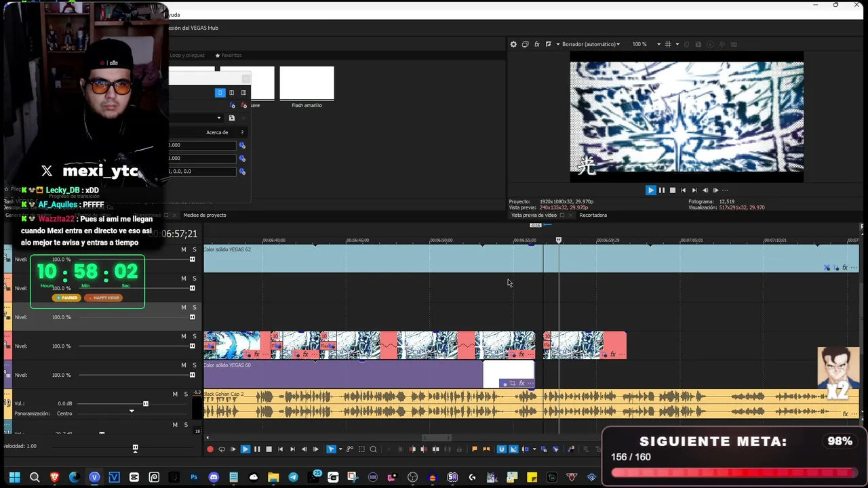Image resolution: width=868 pixels, height=488 pixels.
Task: Open the split screen view dropdown
Action: (557, 45)
